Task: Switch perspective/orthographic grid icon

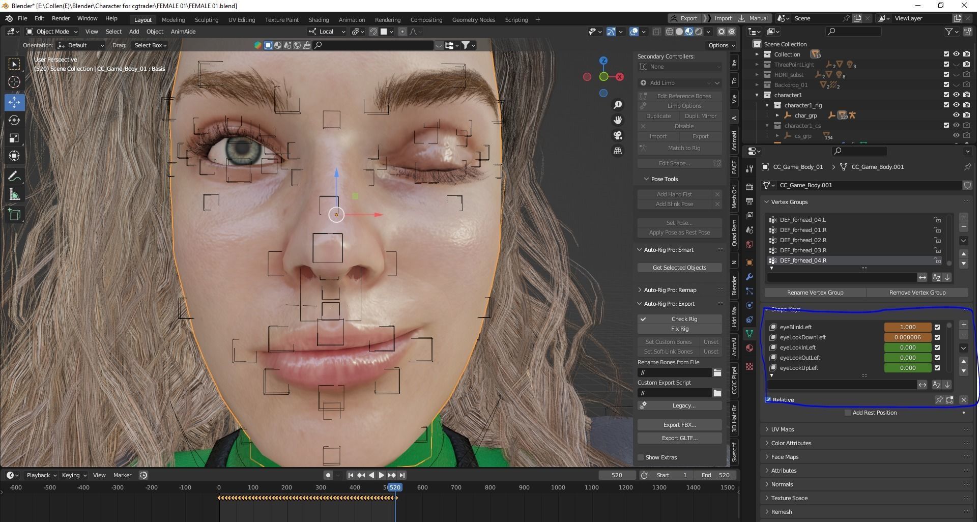Action: (x=618, y=151)
